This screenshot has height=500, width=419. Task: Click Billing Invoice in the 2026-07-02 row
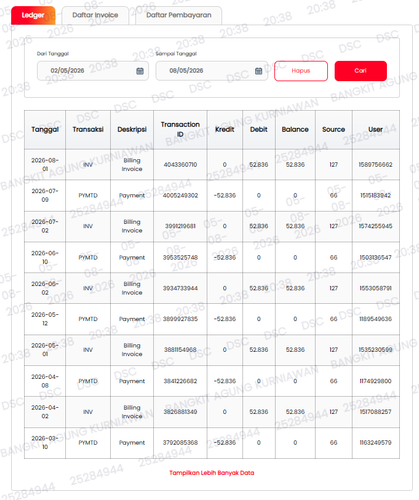click(x=132, y=226)
